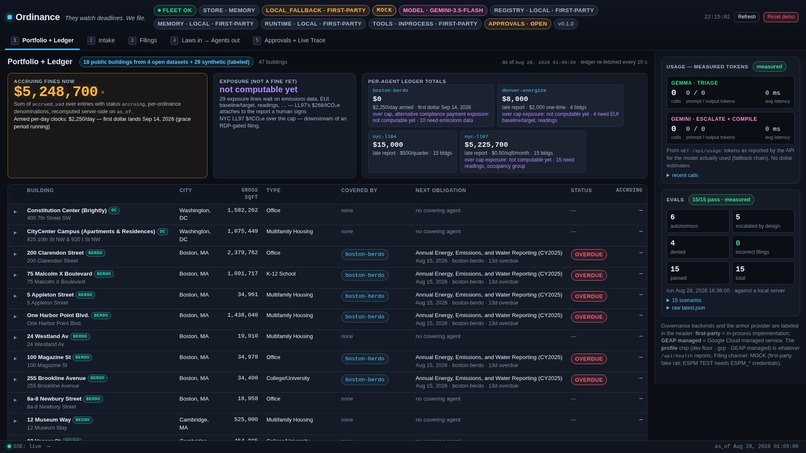The image size is (806, 453).
Task: Expand the '15 scenarios' disclosure
Action: (684, 300)
